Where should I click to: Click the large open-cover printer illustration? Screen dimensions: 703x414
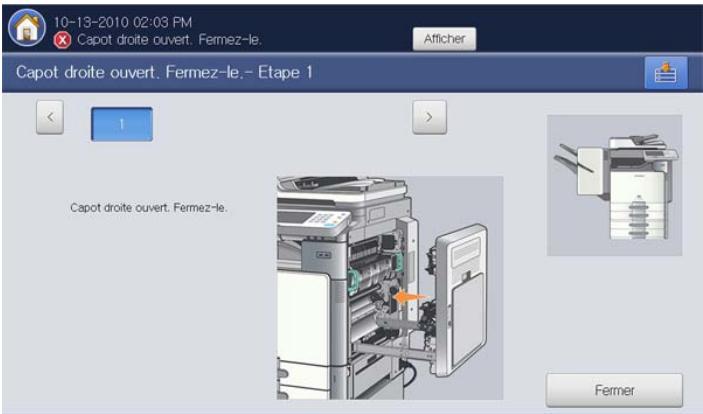(x=389, y=288)
